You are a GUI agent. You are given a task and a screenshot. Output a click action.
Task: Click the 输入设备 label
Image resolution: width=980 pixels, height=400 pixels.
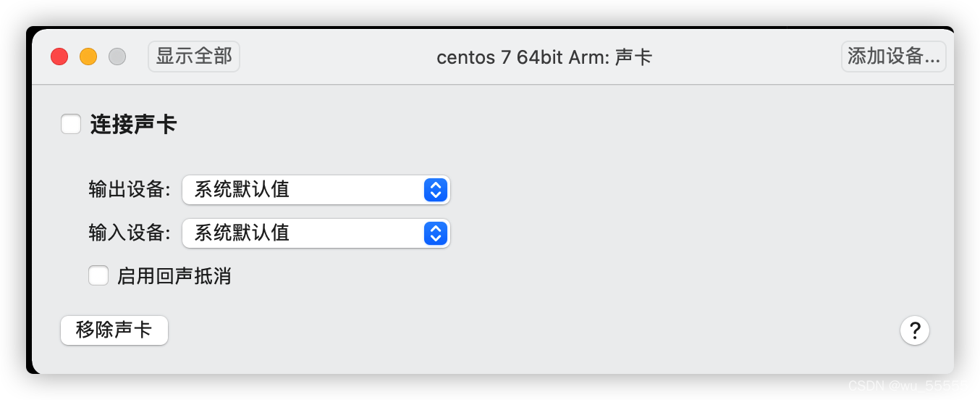click(x=130, y=233)
